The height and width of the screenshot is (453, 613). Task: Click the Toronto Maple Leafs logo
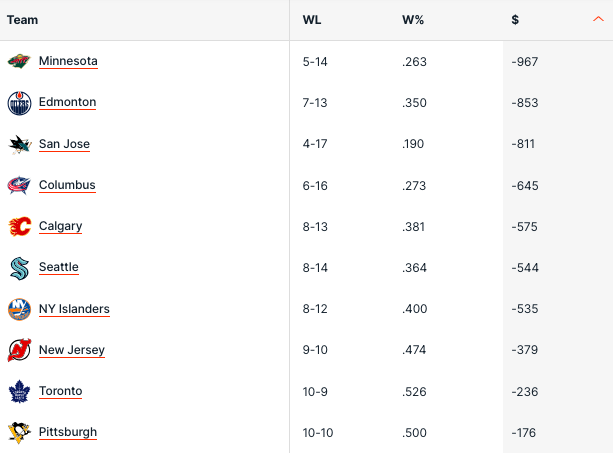[x=19, y=391]
